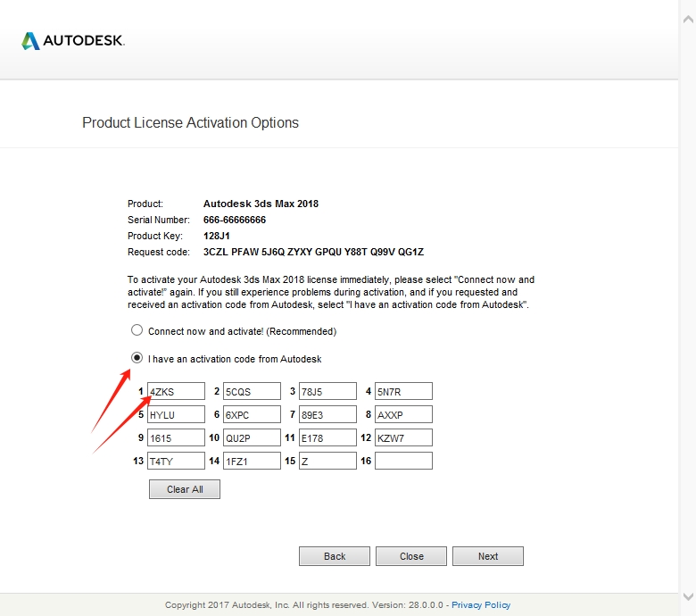Focus activation field 8 containing AXXP
The width and height of the screenshot is (696, 616).
coord(403,414)
